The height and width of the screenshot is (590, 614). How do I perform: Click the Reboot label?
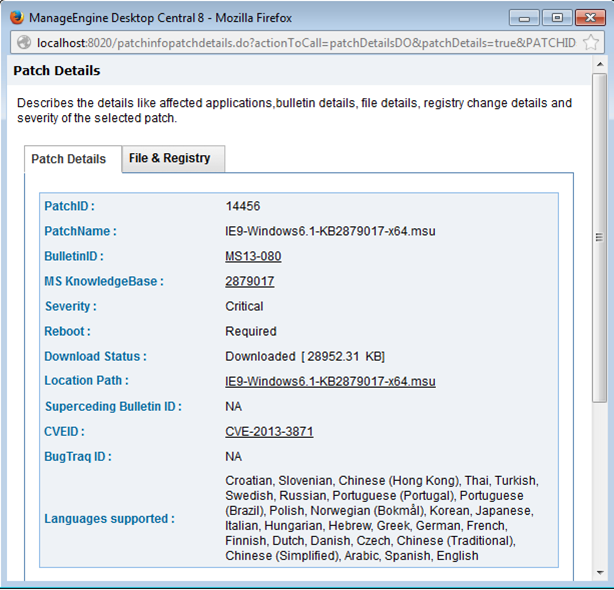(67, 331)
